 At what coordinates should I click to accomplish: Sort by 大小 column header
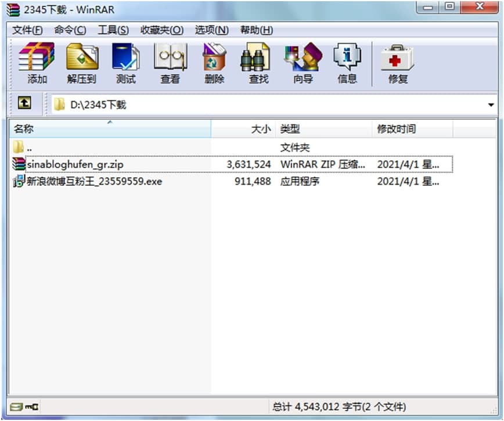tap(243, 129)
